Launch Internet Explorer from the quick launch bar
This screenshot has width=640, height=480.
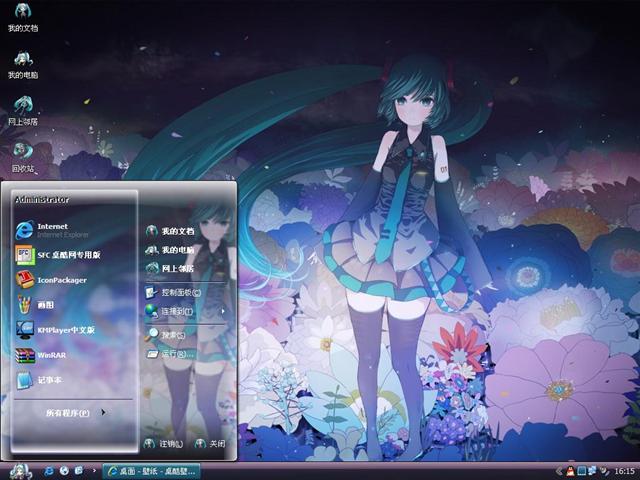coord(49,471)
